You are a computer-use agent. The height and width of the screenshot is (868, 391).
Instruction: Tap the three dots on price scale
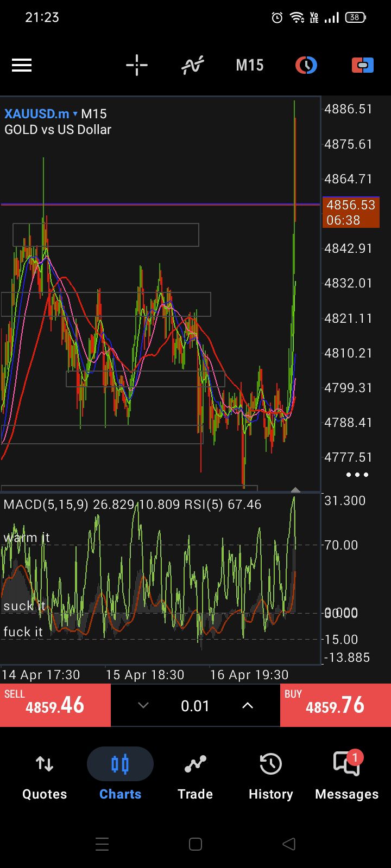[357, 475]
